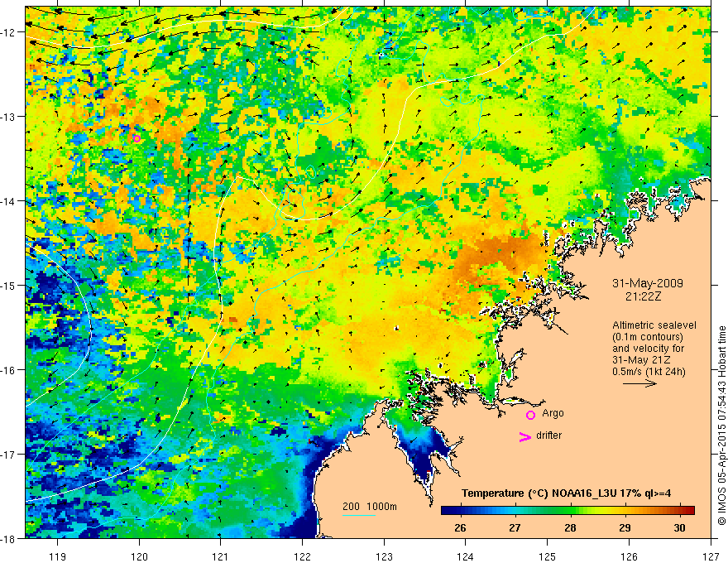This screenshot has height=563, width=728.
Task: Click the 'and velocity for' caption line
Action: click(648, 349)
